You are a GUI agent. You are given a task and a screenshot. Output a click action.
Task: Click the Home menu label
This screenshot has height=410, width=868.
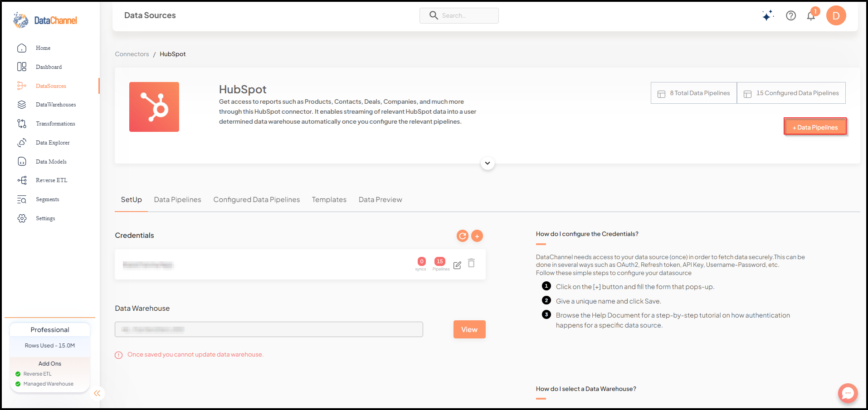pyautogui.click(x=43, y=48)
